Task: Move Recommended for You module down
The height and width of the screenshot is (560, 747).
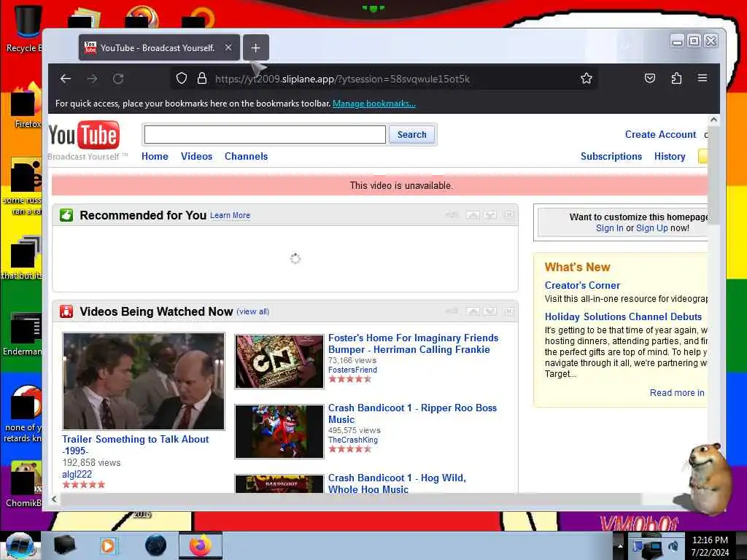Action: (489, 215)
